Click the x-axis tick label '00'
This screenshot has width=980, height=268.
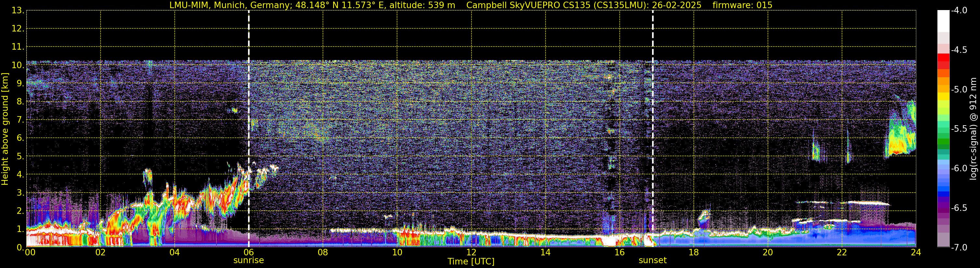point(30,252)
